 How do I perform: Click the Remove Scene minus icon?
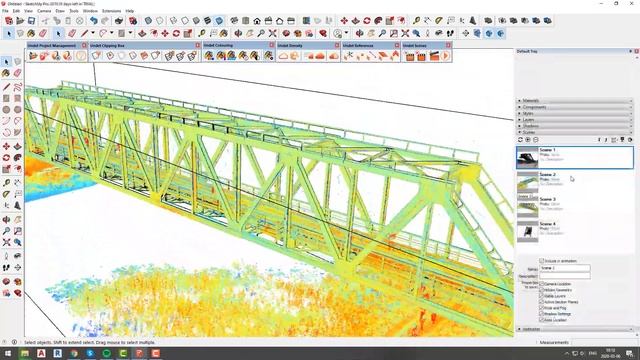click(536, 140)
